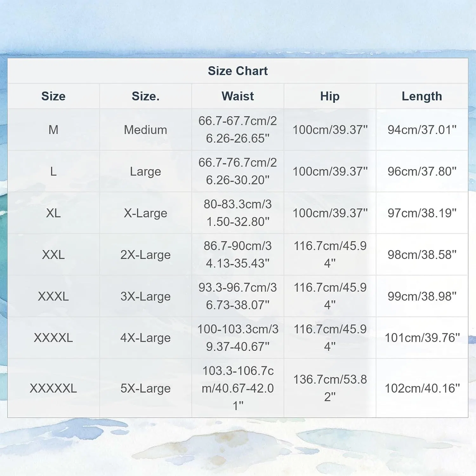Image resolution: width=476 pixels, height=476 pixels.
Task: Select length value '102cm/40.16"'
Action: click(x=422, y=388)
